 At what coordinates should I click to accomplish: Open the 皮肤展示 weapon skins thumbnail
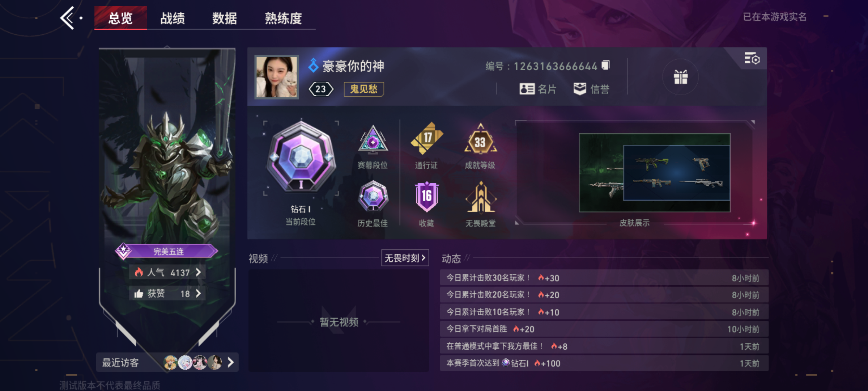tap(655, 173)
